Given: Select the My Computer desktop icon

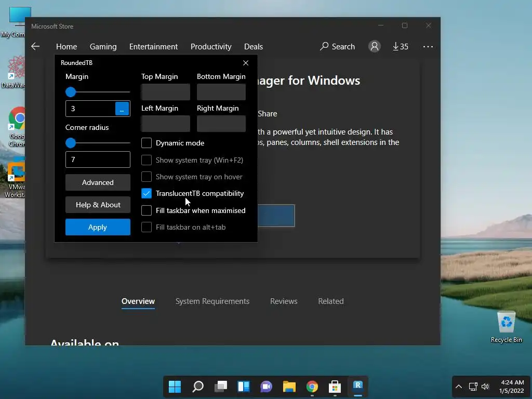Looking at the screenshot, I should 14,22.
